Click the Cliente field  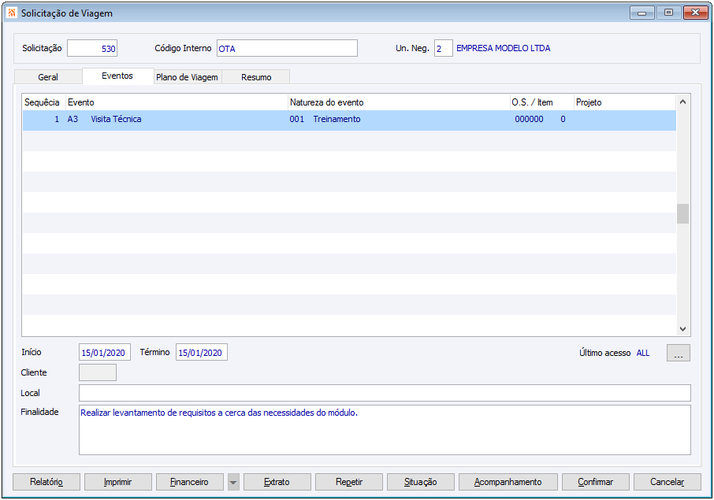98,372
